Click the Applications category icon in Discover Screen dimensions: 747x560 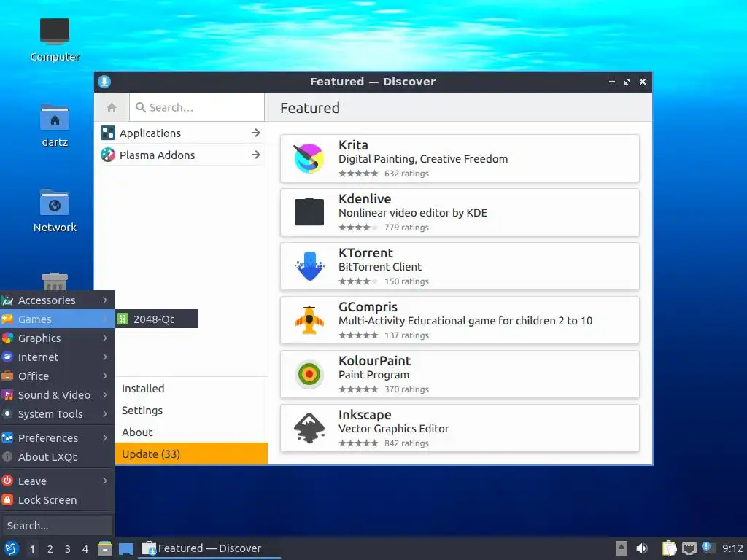[x=108, y=133]
